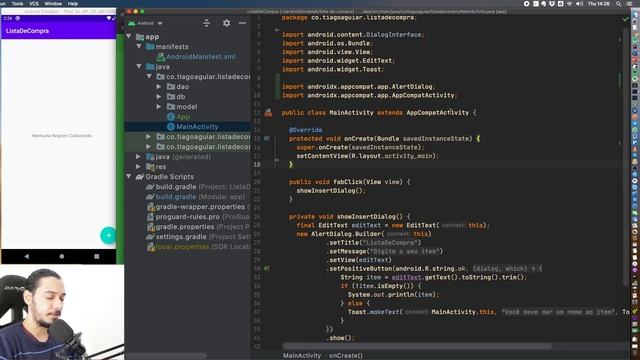The height and width of the screenshot is (360, 640).
Task: Click the collapse all icon in project panel
Action: 207,23
